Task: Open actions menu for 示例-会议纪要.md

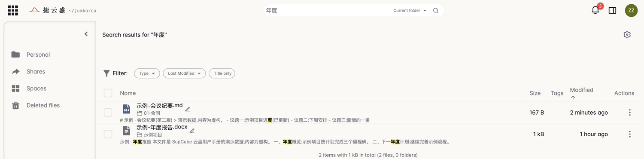Action: [630, 113]
